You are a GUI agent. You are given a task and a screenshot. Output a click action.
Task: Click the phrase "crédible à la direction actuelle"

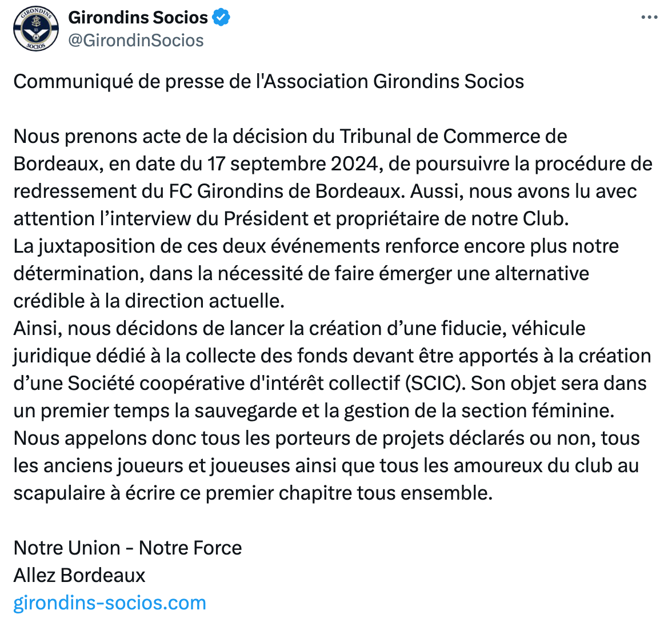click(149, 301)
